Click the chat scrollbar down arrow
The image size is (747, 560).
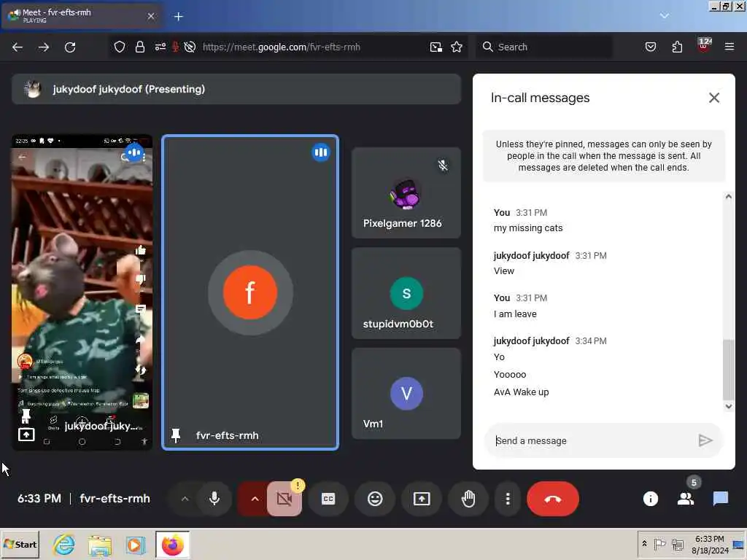coord(729,406)
